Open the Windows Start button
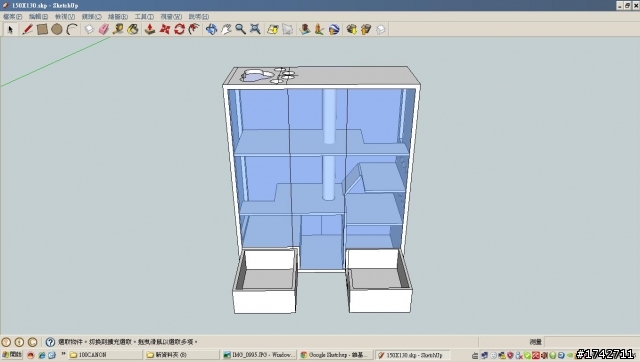The image size is (640, 362). click(x=12, y=355)
